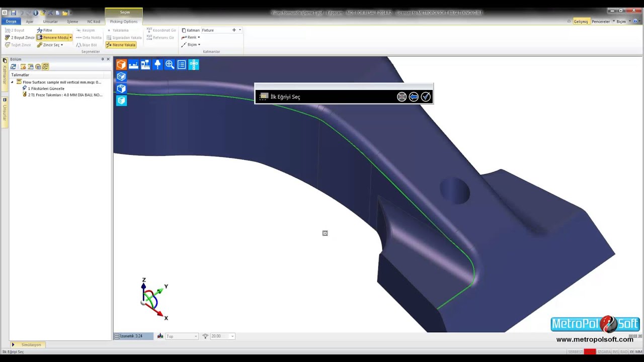Switch to the Unsurlar ribbon tab
Image resolution: width=644 pixels, height=362 pixels.
point(50,22)
